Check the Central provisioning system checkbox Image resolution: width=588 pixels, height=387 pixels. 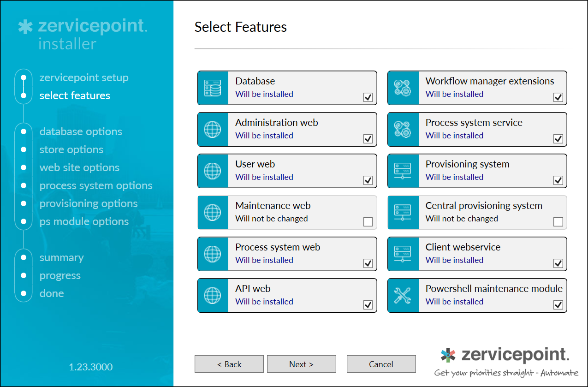[558, 222]
